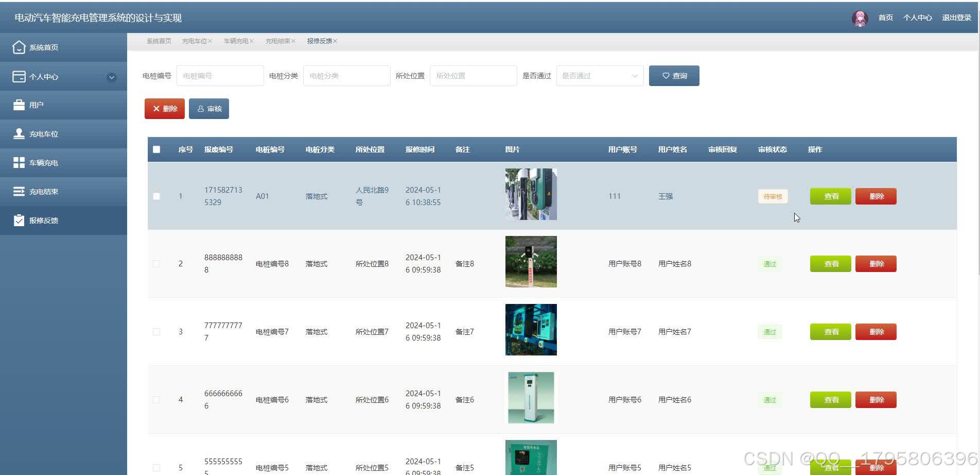Open the charging pile image in row 2
The image size is (980, 475).
point(531,262)
